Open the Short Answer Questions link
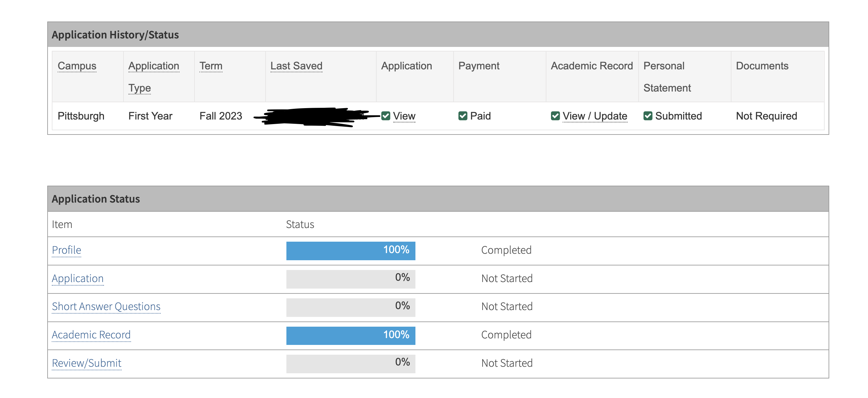The width and height of the screenshot is (868, 398). pos(106,306)
